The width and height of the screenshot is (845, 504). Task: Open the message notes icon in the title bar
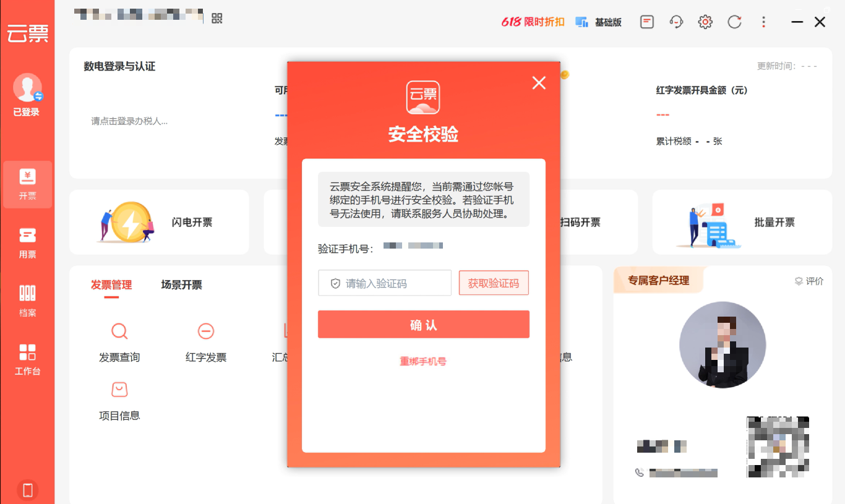tap(646, 22)
